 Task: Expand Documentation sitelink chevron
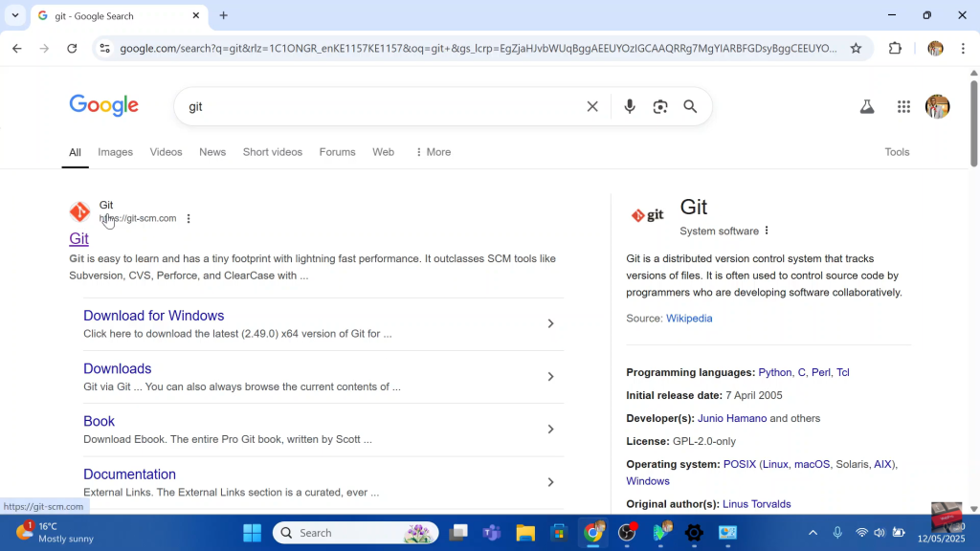pos(550,482)
